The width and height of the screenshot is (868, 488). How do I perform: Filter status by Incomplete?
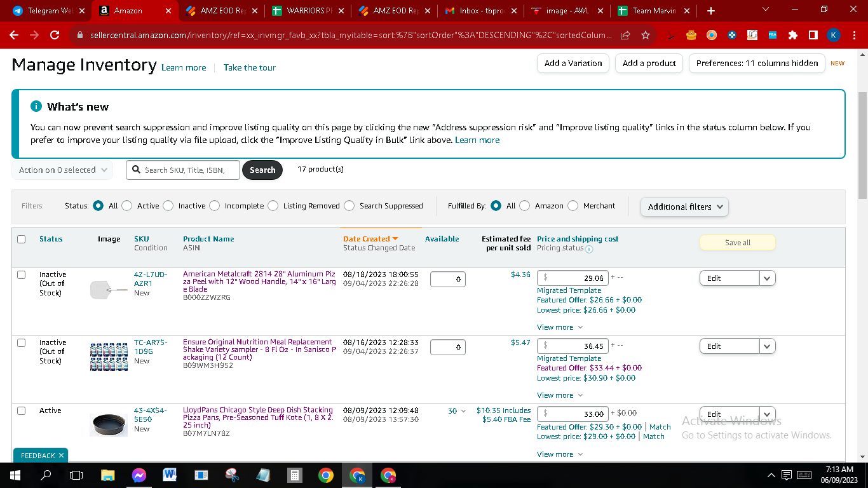[x=215, y=206]
